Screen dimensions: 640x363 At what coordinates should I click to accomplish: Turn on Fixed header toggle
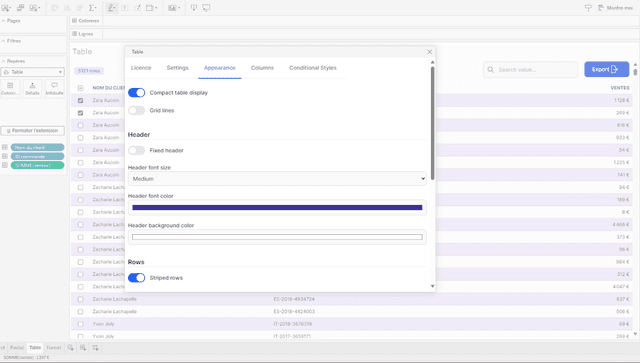pos(136,151)
